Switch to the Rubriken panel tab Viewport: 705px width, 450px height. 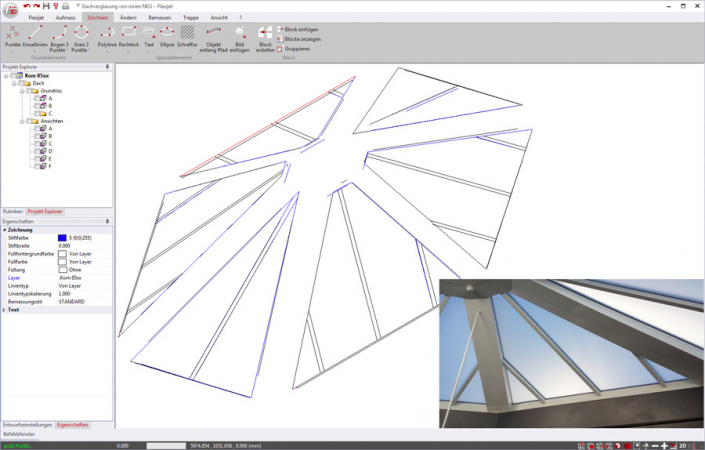pyautogui.click(x=13, y=212)
